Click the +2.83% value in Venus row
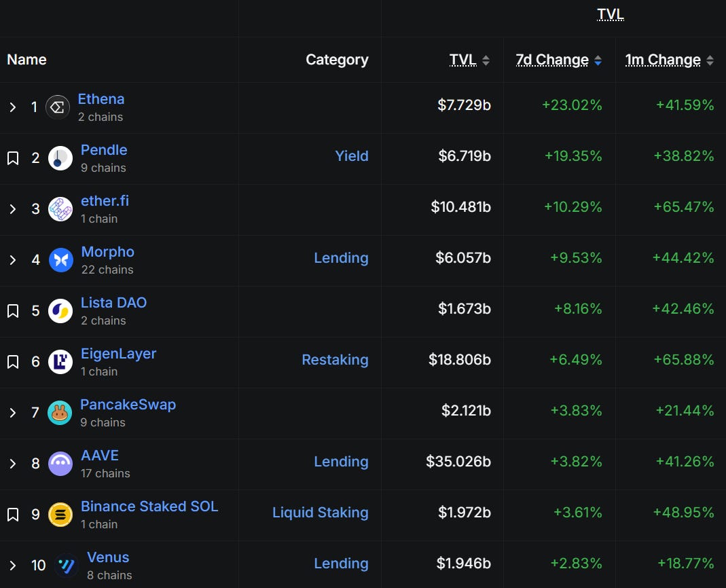Screen dimensions: 726x588 click(576, 564)
